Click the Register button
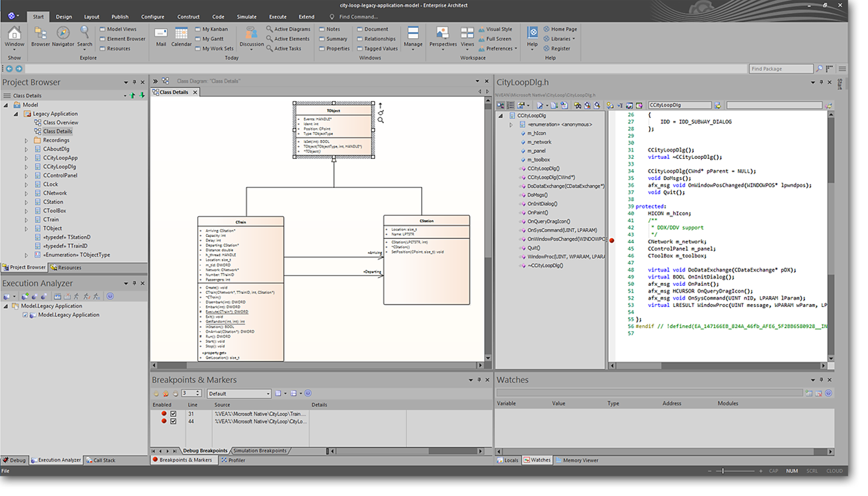 [x=557, y=49]
